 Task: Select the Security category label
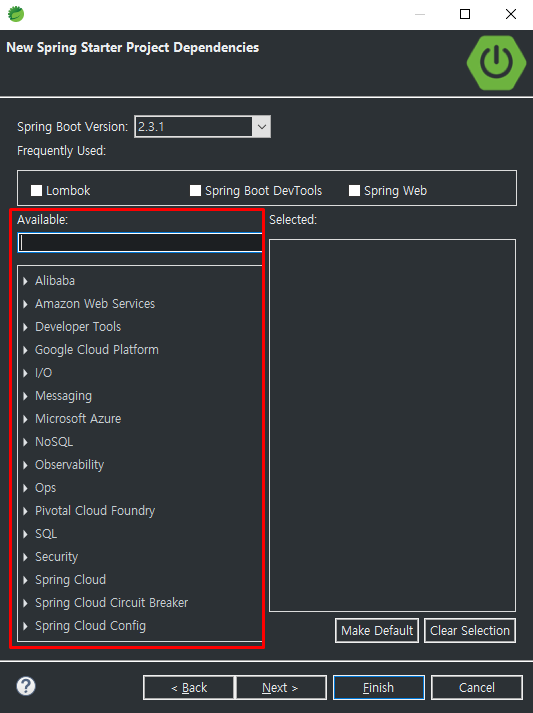[56, 557]
